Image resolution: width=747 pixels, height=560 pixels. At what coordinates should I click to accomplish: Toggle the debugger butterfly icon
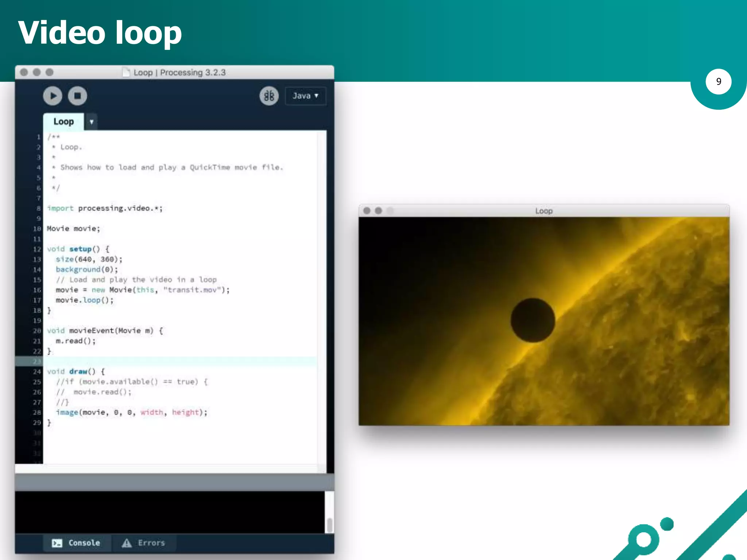pos(269,96)
